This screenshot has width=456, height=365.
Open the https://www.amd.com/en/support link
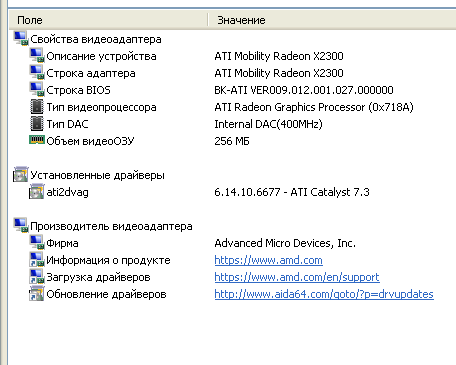(x=297, y=277)
